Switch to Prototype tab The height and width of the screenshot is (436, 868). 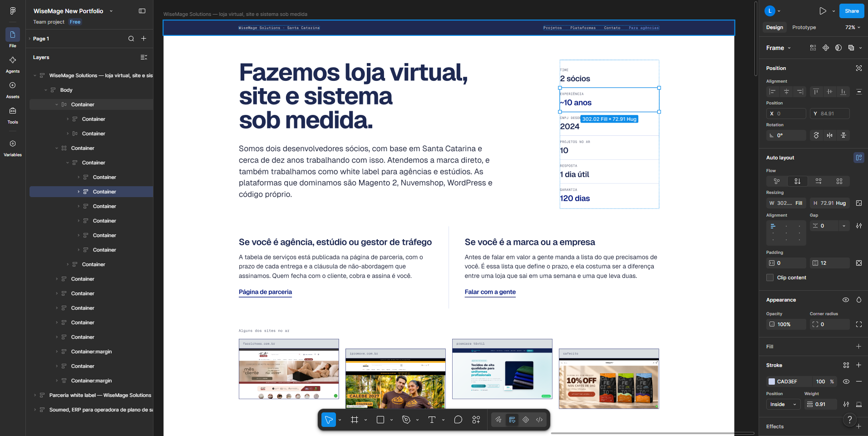(x=804, y=27)
